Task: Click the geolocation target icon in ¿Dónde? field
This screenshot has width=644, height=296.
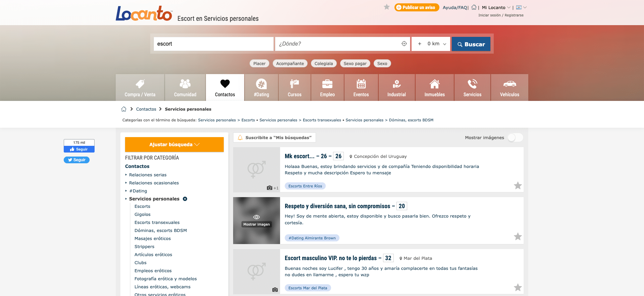Action: pyautogui.click(x=404, y=44)
